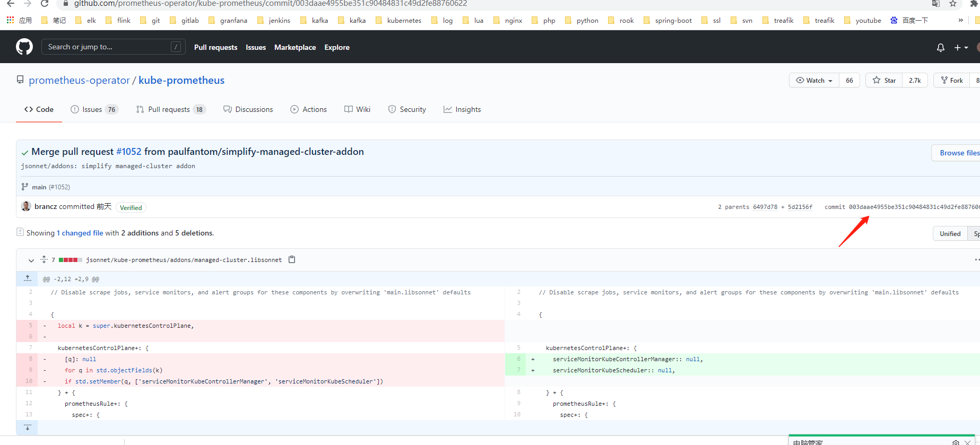Show more bookmarks with double chevron
This screenshot has height=445, width=980.
coord(960,20)
